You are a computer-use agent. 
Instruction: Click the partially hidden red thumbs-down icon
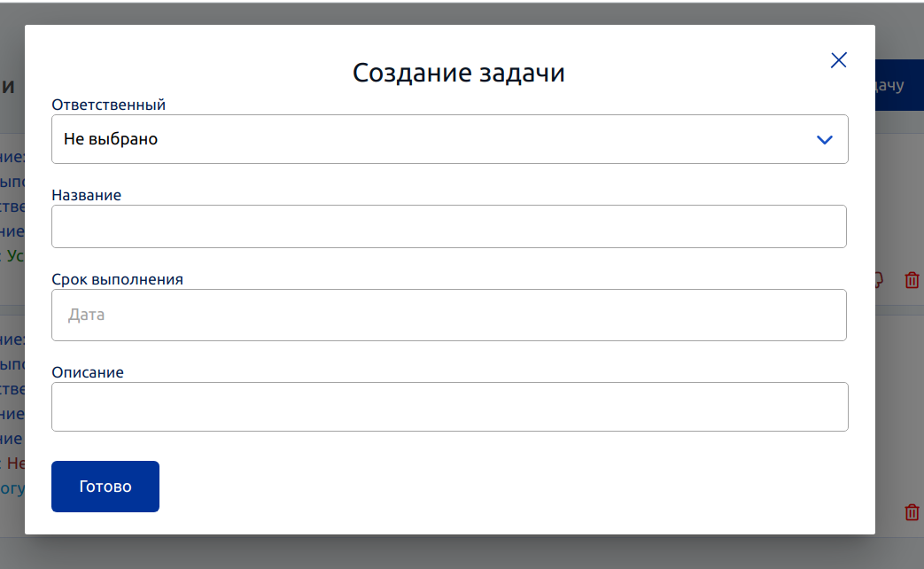[879, 280]
